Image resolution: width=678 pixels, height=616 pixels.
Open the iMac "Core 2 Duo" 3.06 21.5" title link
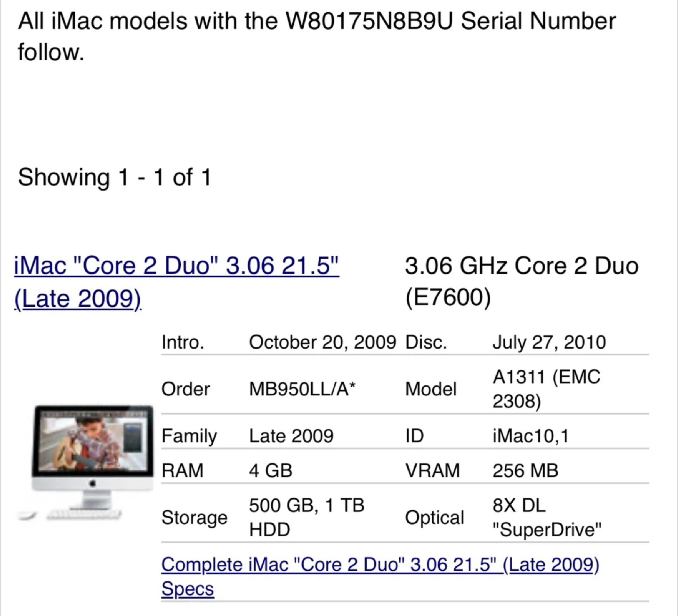[x=177, y=266]
